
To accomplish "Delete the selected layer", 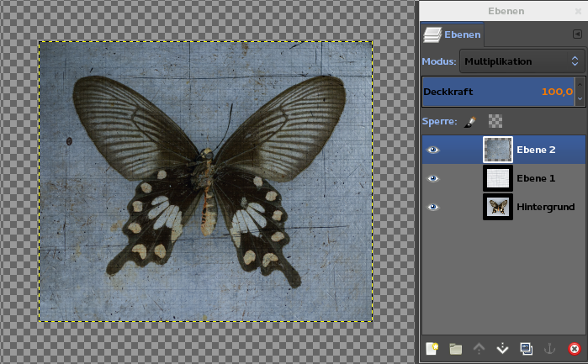I will pyautogui.click(x=575, y=349).
